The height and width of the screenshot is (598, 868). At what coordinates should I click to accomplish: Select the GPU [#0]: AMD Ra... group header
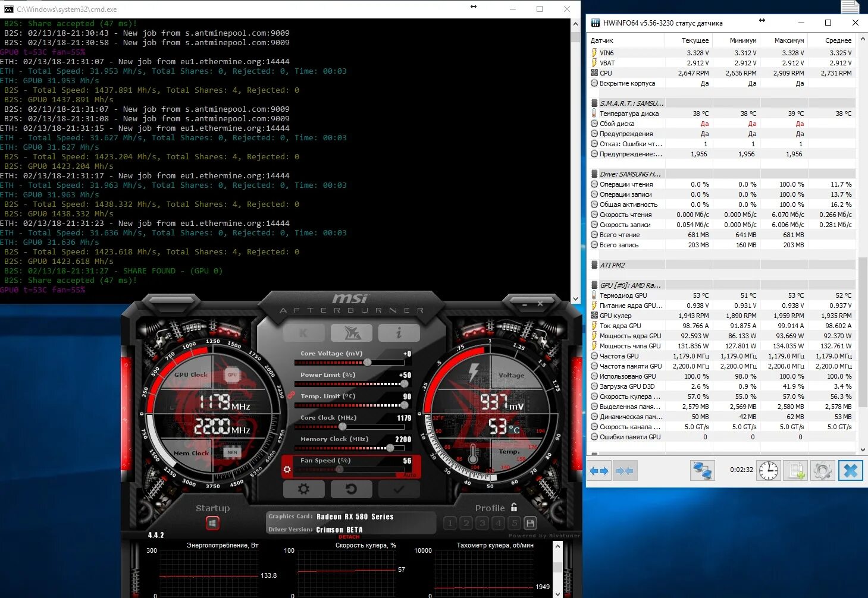[722, 285]
